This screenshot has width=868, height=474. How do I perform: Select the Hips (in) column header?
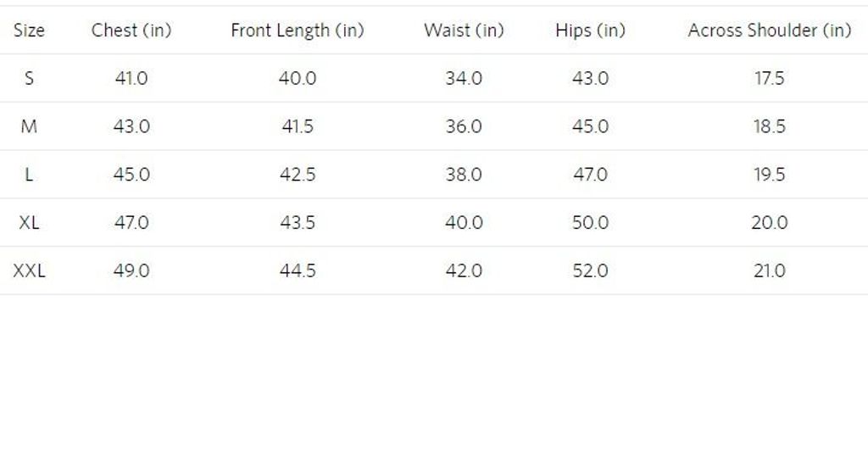(x=590, y=31)
